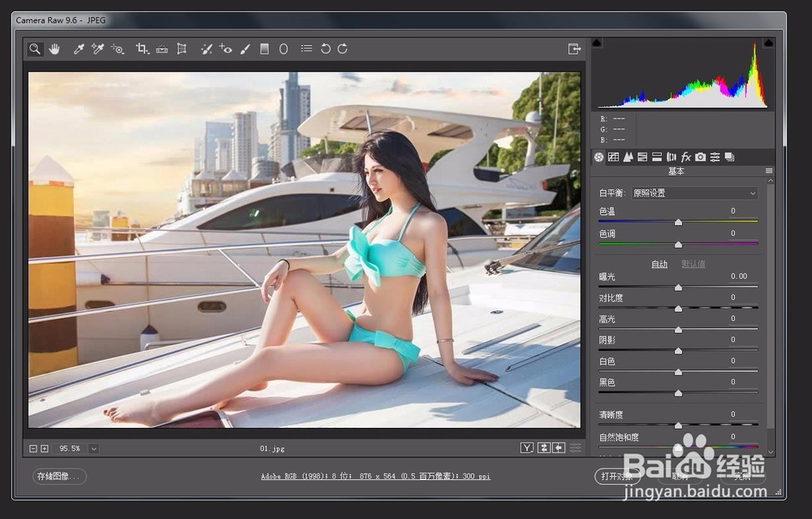Screen dimensions: 812x519
Task: Click the 存储图像 save button
Action: [58, 477]
